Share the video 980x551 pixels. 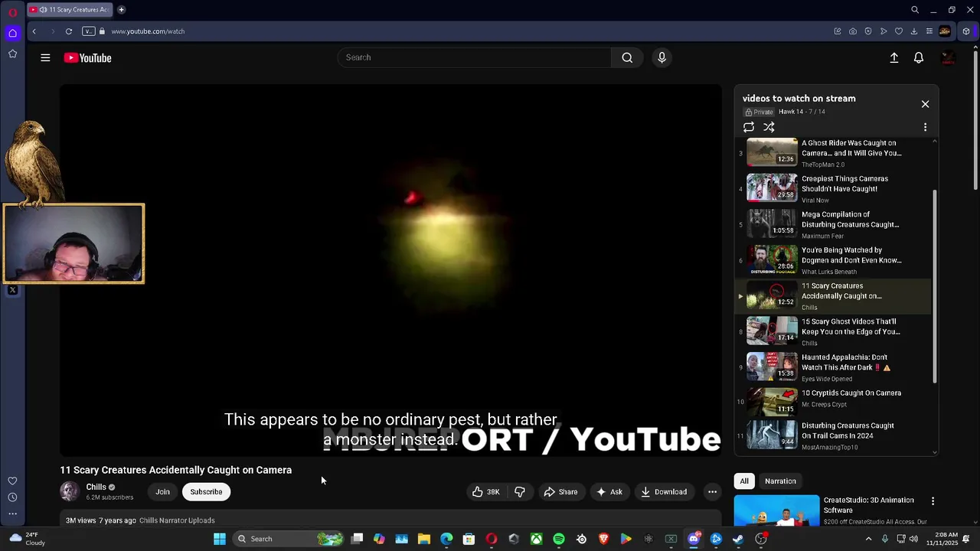coord(560,492)
